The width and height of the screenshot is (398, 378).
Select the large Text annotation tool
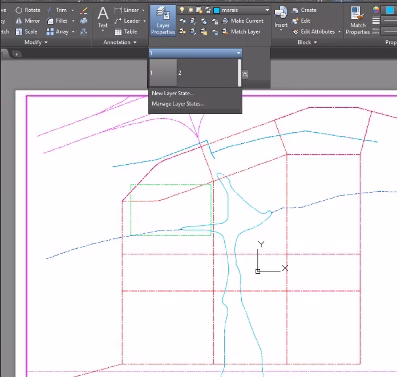tap(103, 17)
